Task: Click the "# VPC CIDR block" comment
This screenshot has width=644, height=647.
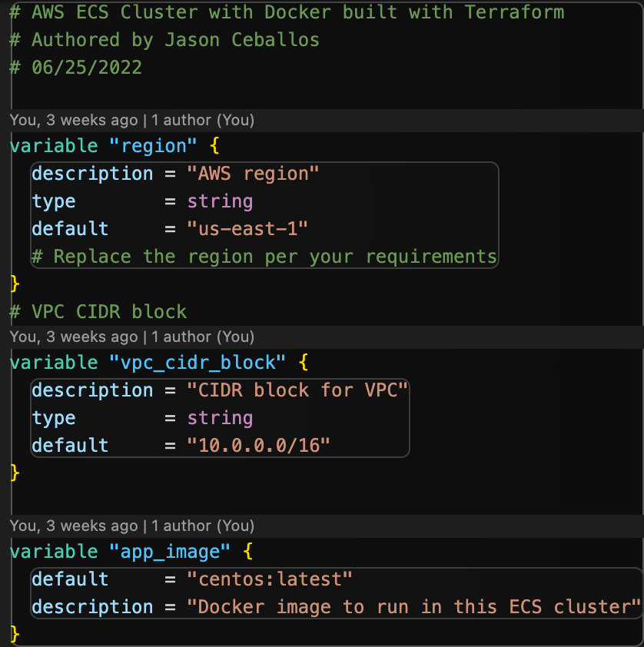Action: [98, 311]
